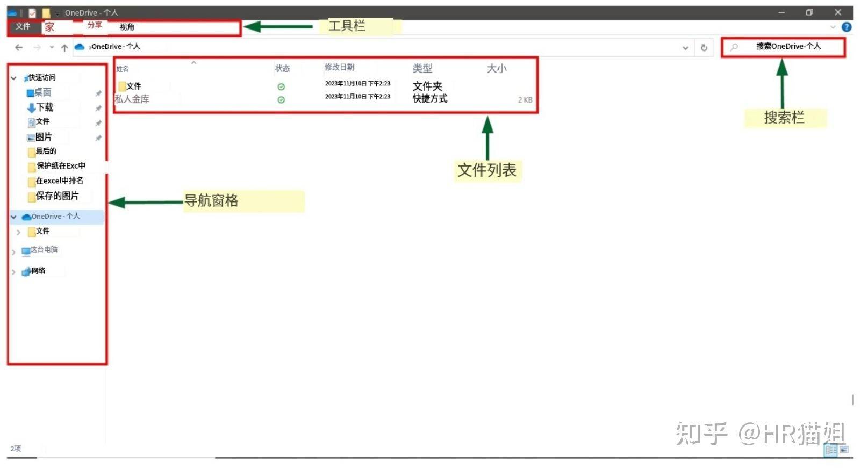This screenshot has height=469, width=868.
Task: Collapse the OneDrive - 个人 tree node
Action: coord(14,217)
